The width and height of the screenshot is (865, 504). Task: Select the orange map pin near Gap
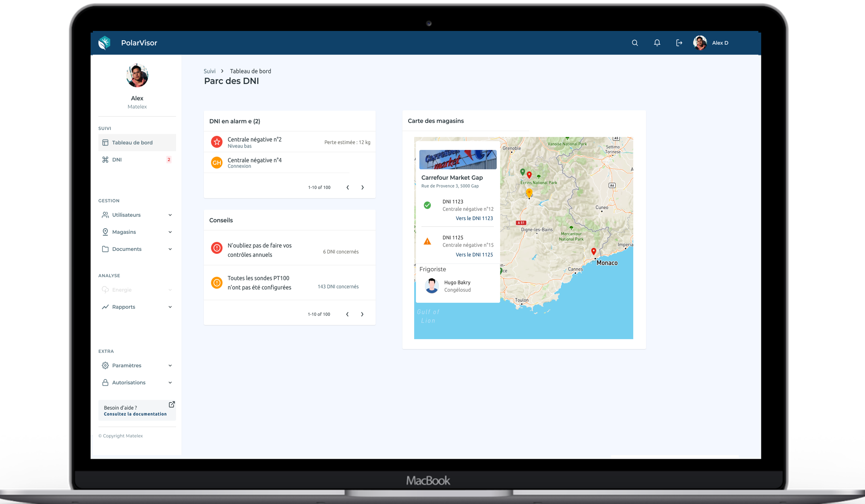(x=529, y=193)
